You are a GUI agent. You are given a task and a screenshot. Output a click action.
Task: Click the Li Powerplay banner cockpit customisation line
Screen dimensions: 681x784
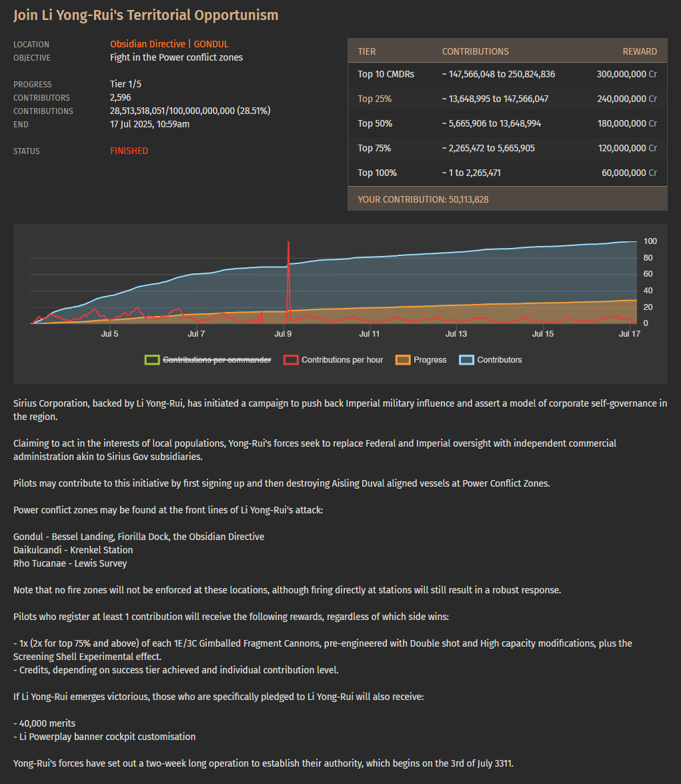(105, 737)
